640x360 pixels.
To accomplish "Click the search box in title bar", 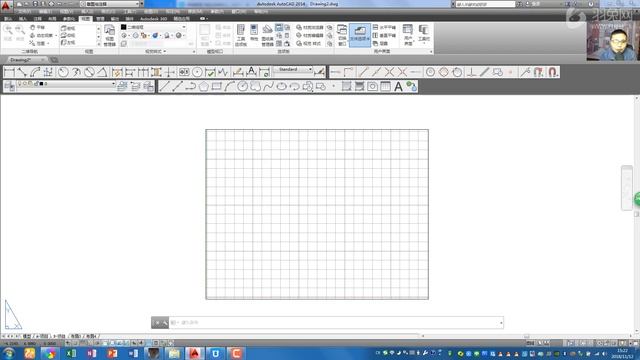I will (x=485, y=4).
